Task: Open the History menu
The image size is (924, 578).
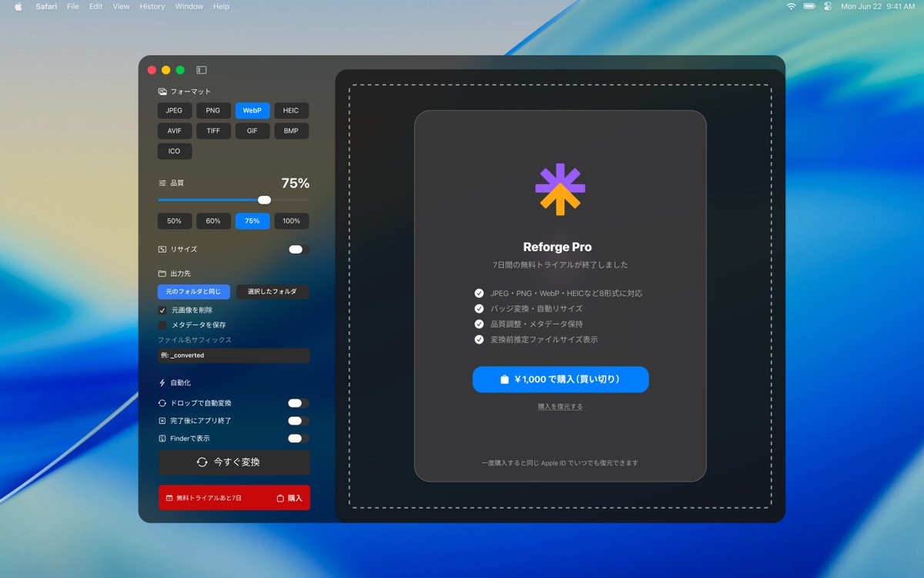Action: (x=152, y=6)
